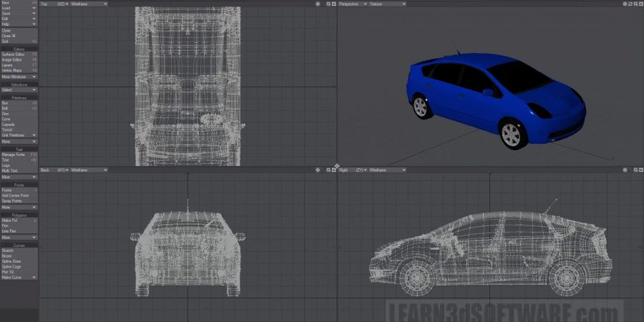Image resolution: width=644 pixels, height=322 pixels.
Task: Click the zoom magnifier in the Top viewport
Action: 328,4
